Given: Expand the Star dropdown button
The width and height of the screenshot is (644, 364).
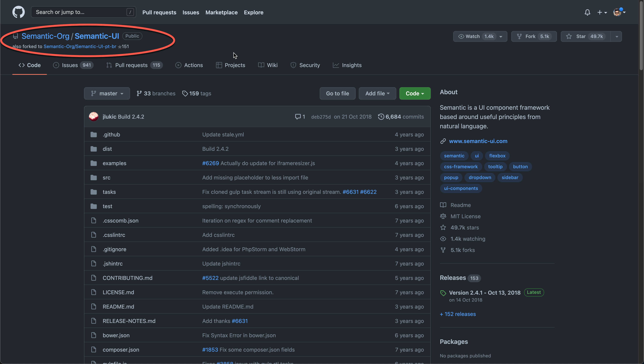Looking at the screenshot, I should 616,36.
